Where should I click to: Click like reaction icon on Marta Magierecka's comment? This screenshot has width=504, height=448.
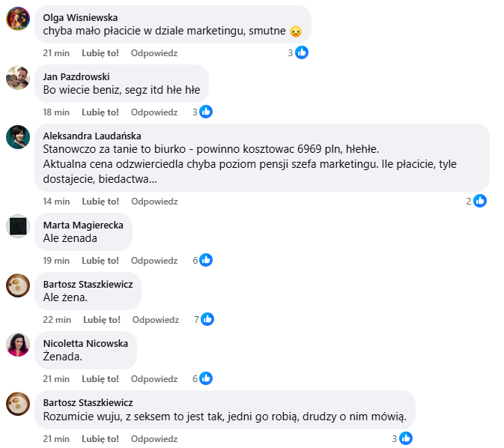[206, 260]
